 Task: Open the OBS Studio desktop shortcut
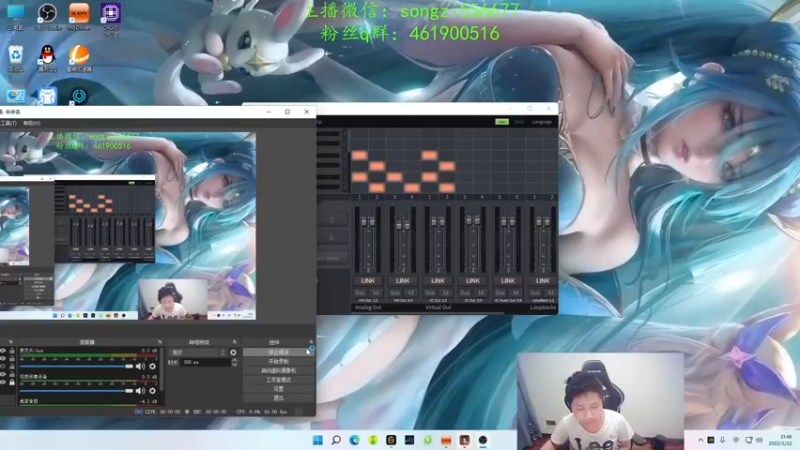click(x=47, y=17)
